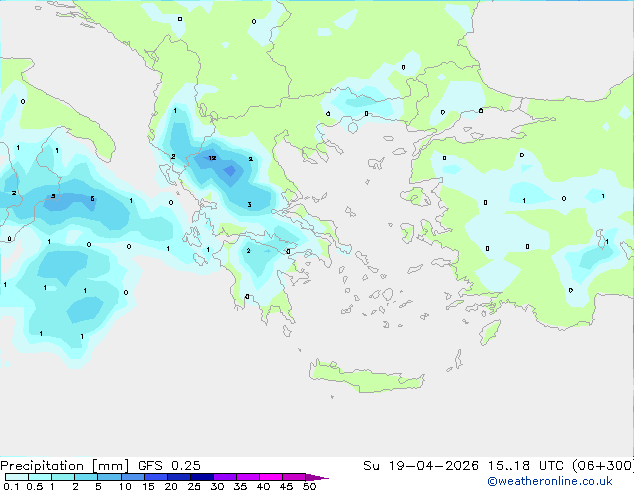Image resolution: width=634 pixels, height=490 pixels.
Task: Click the 'Su 19-04-2026' date text
Action: [x=421, y=466]
